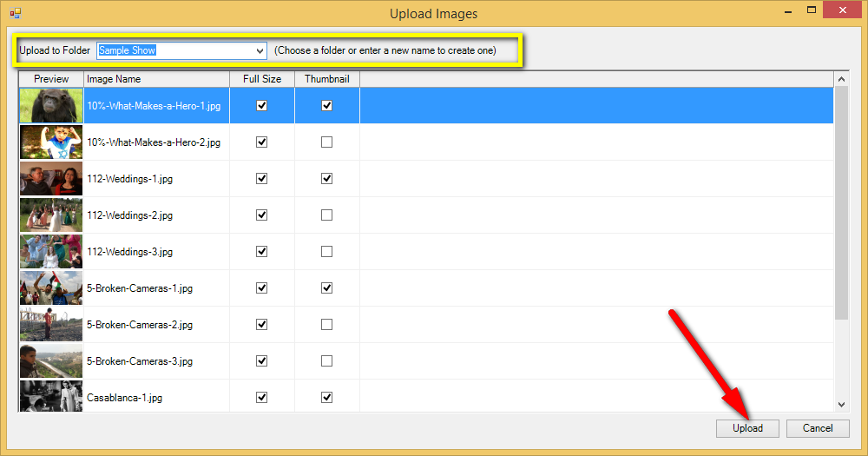This screenshot has width=868, height=456.
Task: Open the Upload to Folder dropdown arrow
Action: 260,50
